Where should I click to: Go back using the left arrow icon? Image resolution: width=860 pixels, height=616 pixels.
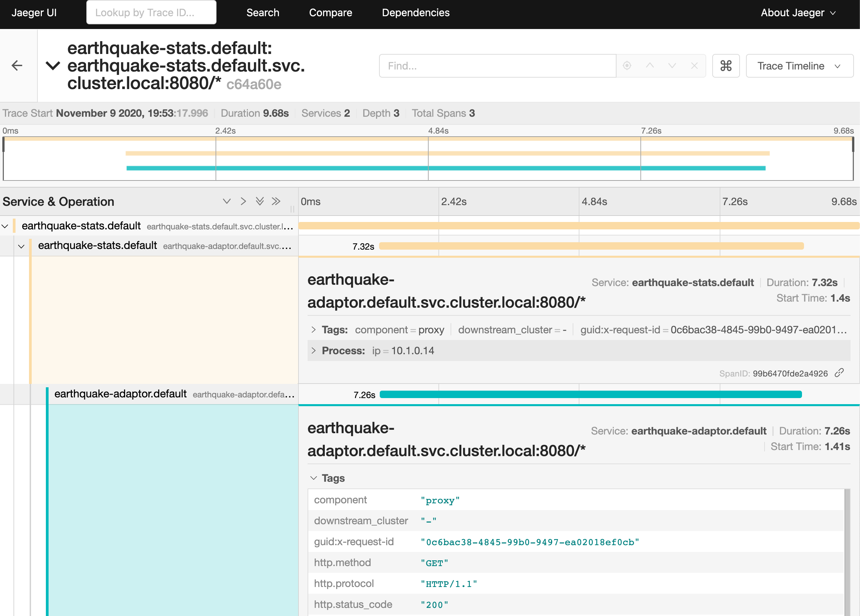(17, 66)
